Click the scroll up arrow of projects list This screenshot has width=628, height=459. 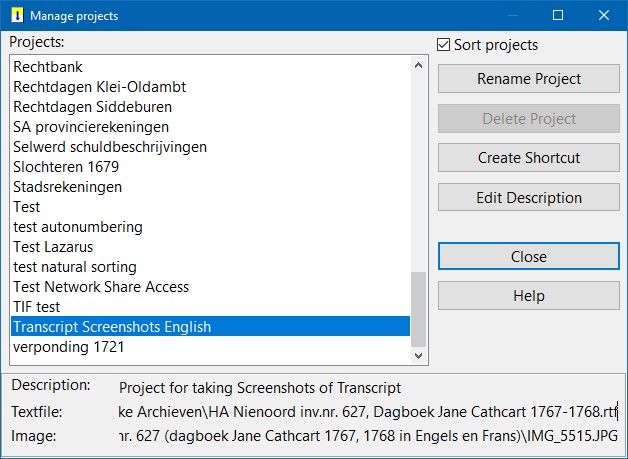tap(419, 65)
